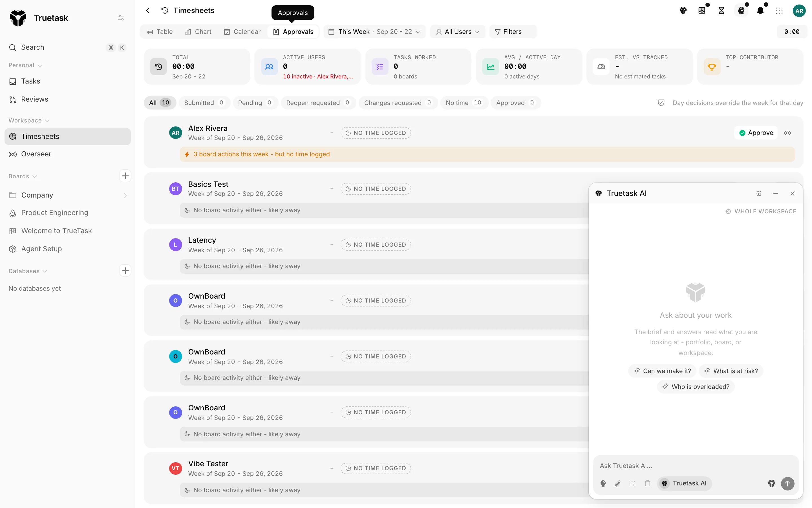Click the AVG / ACTIVE DAY chart icon
Viewport: 812px width, 508px height.
click(x=491, y=67)
